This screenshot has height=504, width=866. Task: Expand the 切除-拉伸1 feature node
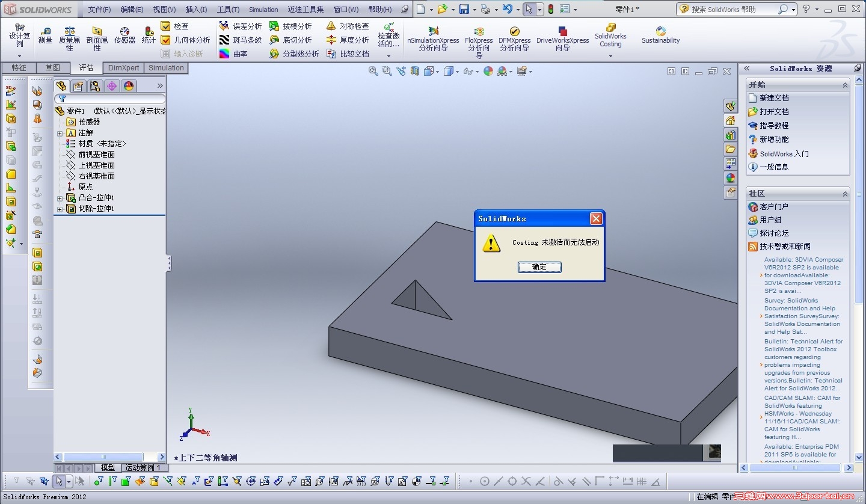tap(60, 209)
